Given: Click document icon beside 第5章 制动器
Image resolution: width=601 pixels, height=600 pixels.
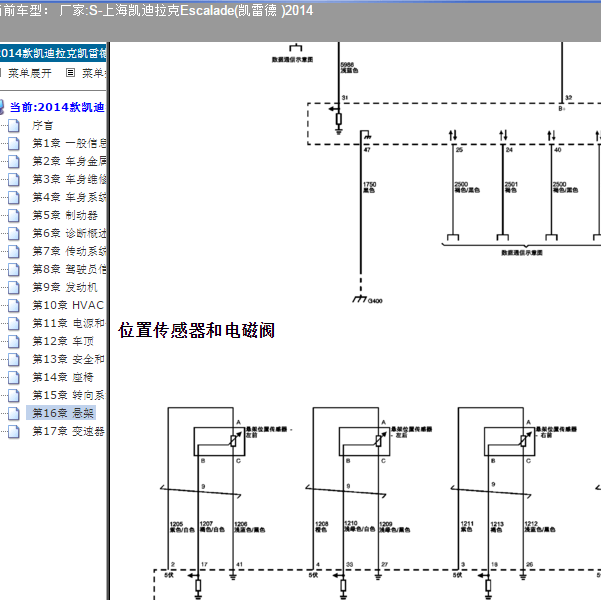Looking at the screenshot, I should (14, 216).
